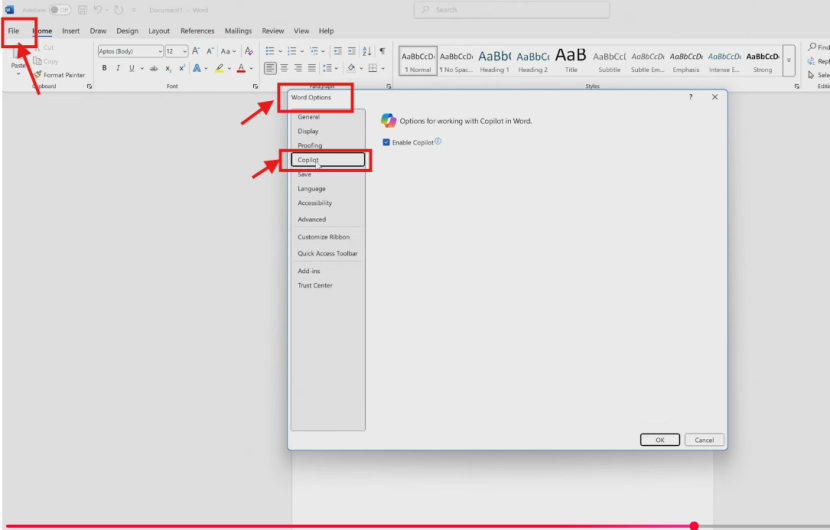The image size is (830, 530).
Task: Cancel the Word Options dialog
Action: point(704,439)
